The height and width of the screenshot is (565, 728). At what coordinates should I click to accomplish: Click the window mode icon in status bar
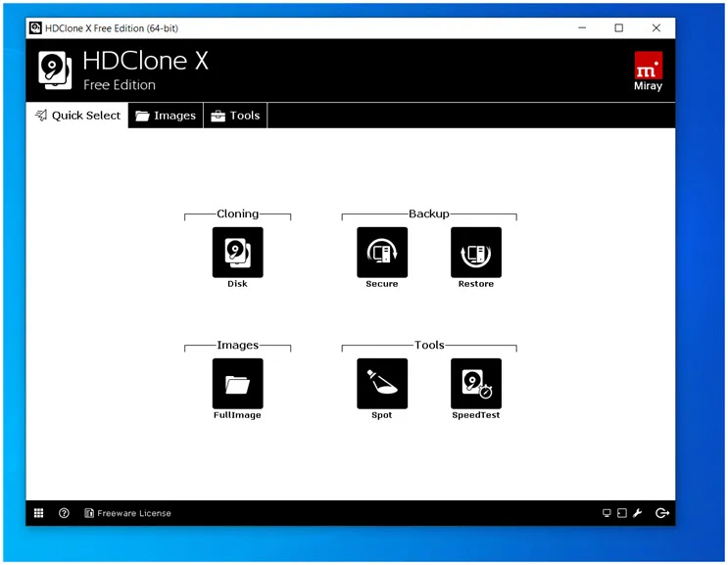tap(622, 513)
